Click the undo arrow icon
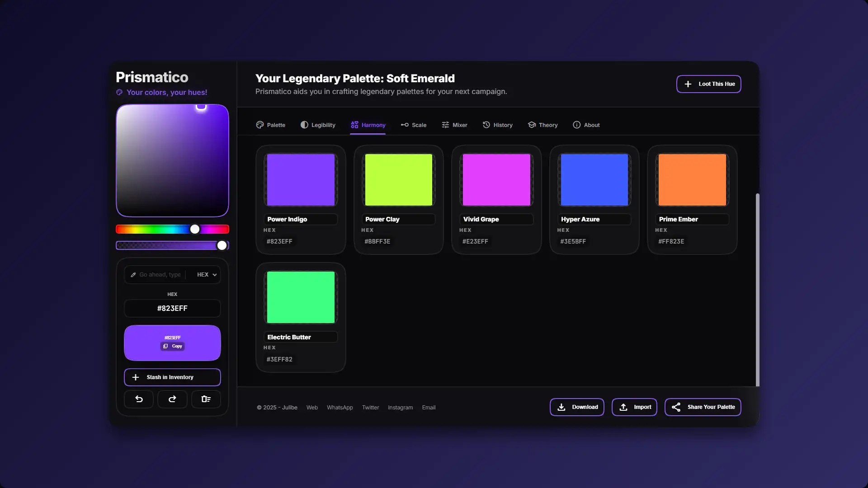Image resolution: width=868 pixels, height=488 pixels. [x=139, y=399]
